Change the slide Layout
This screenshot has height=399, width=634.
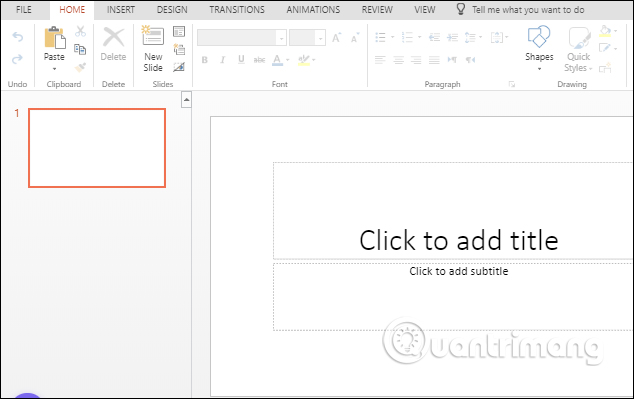click(x=179, y=32)
